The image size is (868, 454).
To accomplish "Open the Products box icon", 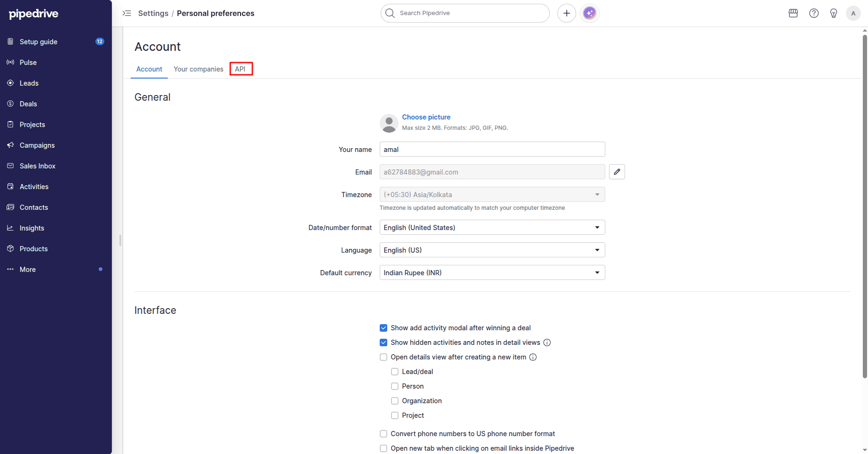I will coord(10,248).
